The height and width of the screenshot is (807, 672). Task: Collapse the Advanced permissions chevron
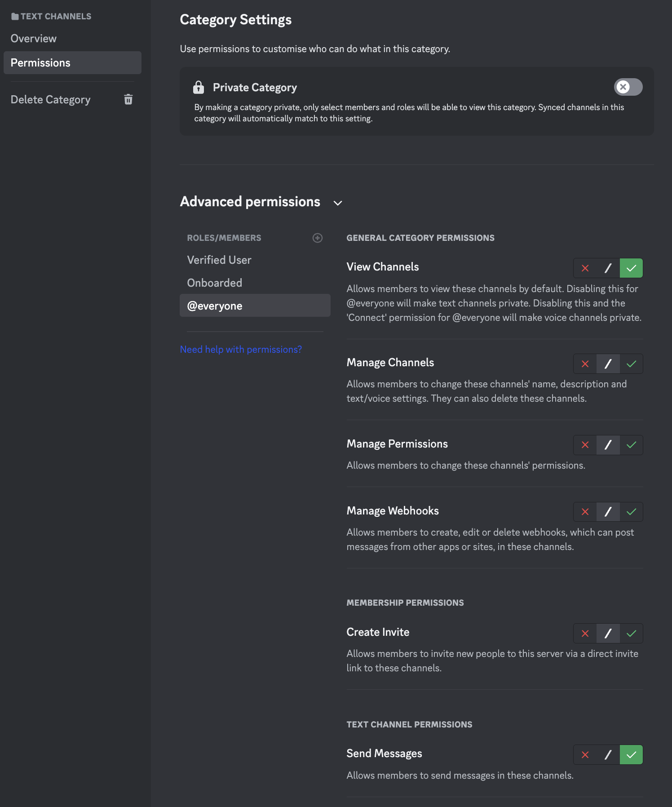(338, 203)
